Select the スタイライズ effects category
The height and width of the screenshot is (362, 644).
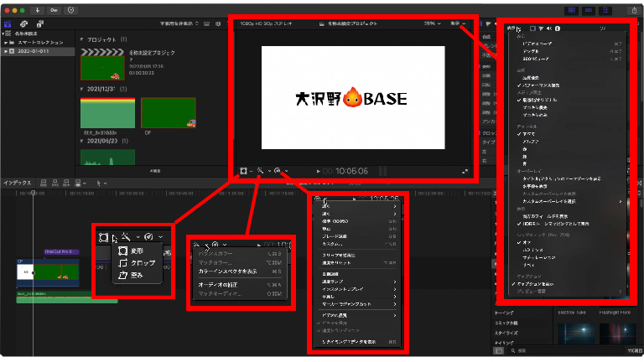(506, 333)
